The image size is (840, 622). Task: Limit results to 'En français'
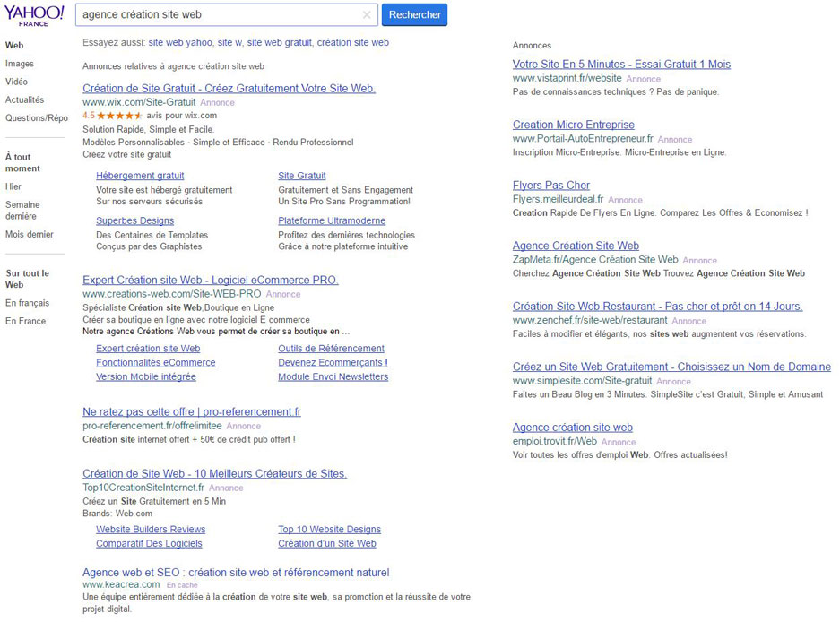point(27,303)
